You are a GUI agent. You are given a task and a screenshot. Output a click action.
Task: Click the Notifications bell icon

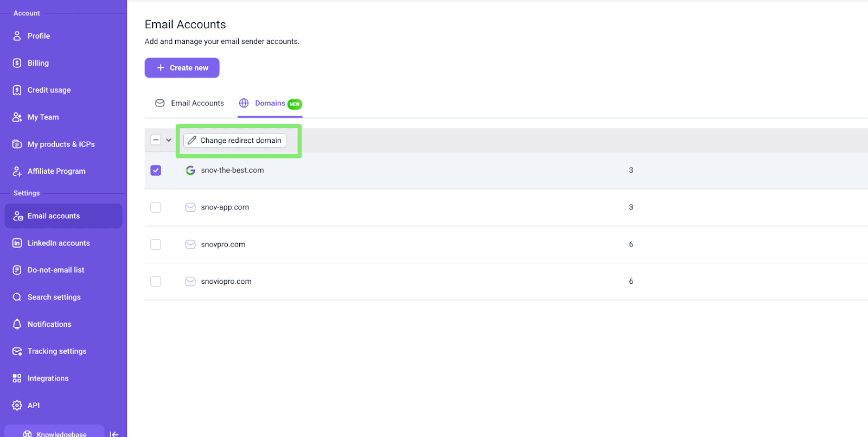[x=17, y=324]
